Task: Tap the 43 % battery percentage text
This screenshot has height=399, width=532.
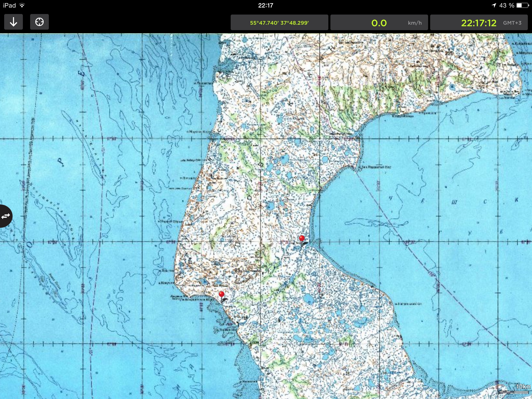Action: [x=507, y=5]
